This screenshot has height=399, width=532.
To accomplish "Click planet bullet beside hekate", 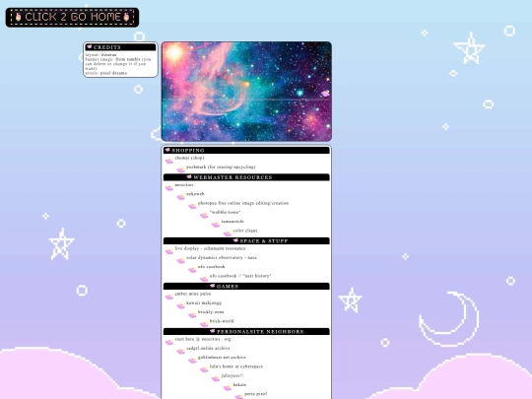I will 228,387.
